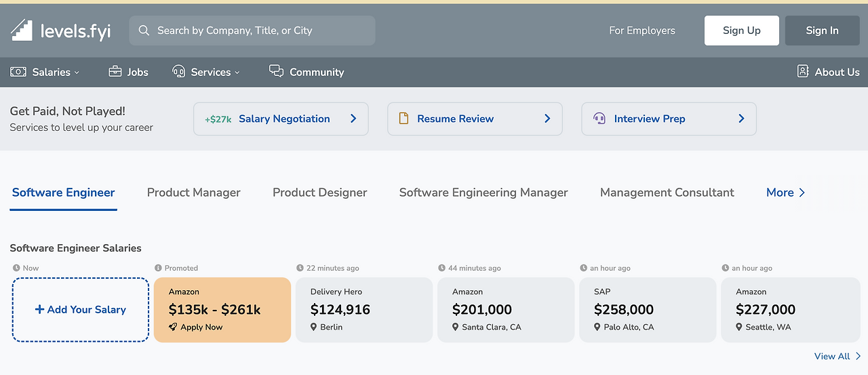Select the Management Consultant tab
The image size is (868, 375).
[x=667, y=193]
